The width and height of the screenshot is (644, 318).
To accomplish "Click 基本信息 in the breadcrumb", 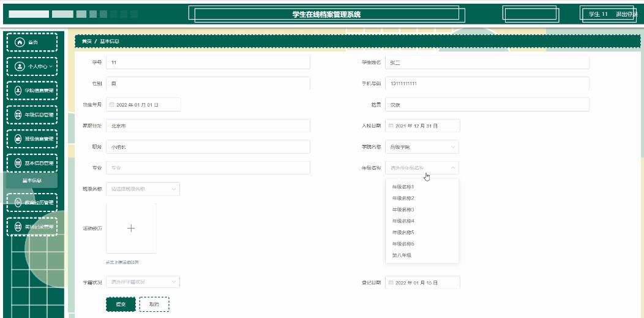I will 110,42.
